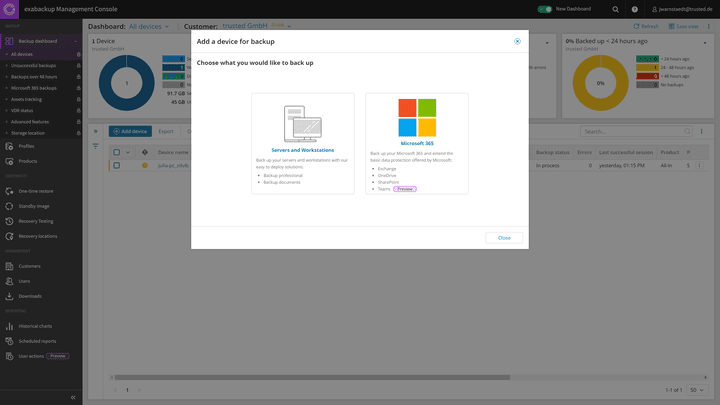
Task: Select All devices view
Action: coord(22,54)
